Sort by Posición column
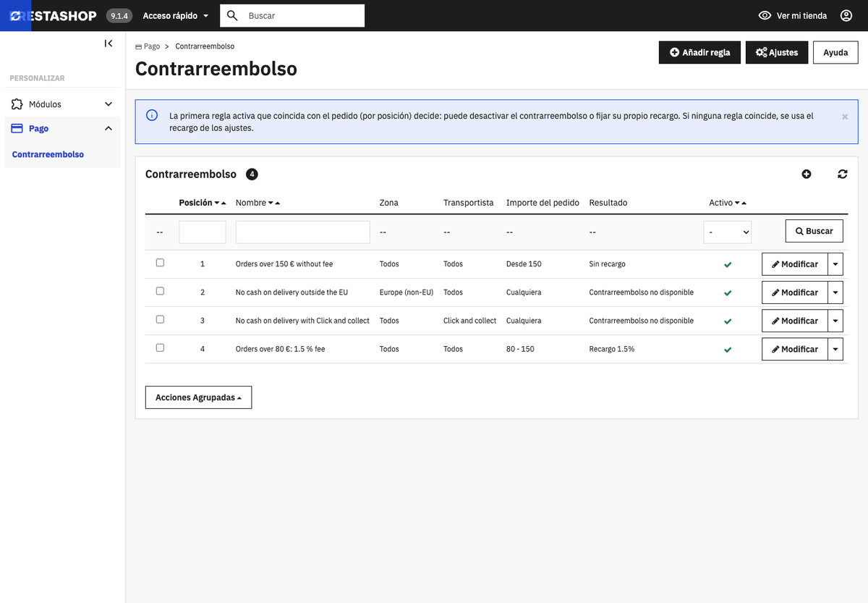Viewport: 868px width, 603px height. pos(203,203)
